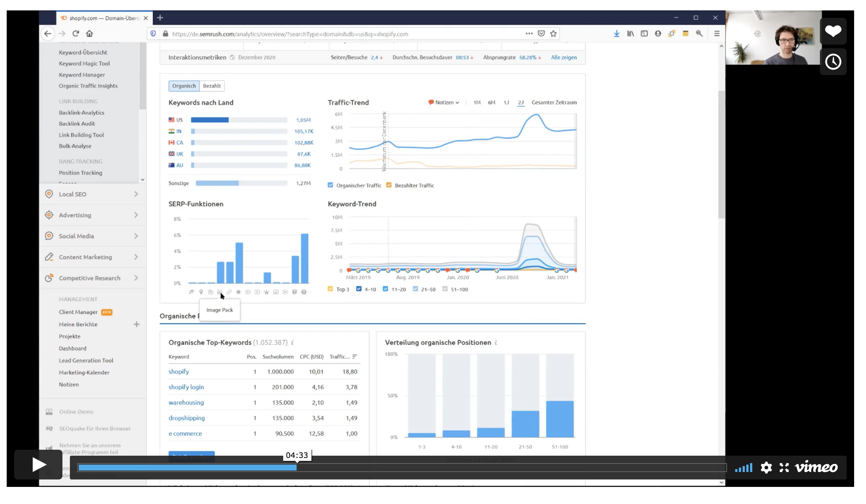This screenshot has width=866, height=504.
Task: Expand Social Media section
Action: pyautogui.click(x=92, y=236)
